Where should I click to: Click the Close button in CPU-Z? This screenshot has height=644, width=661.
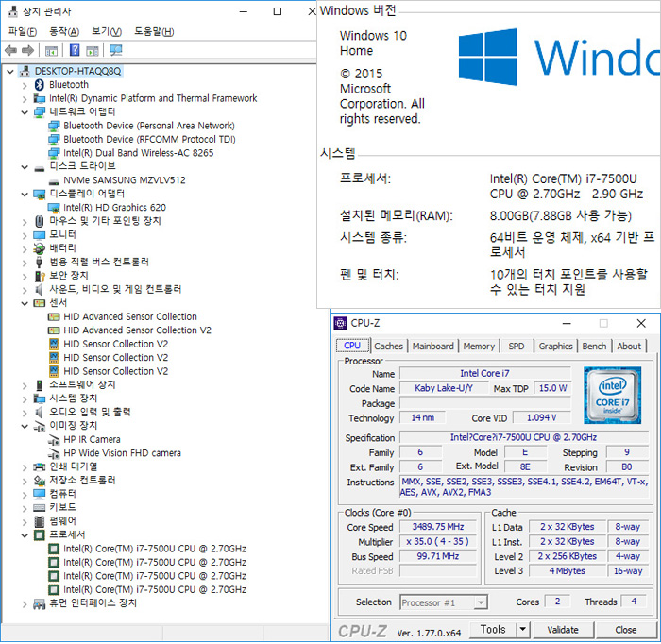(625, 630)
